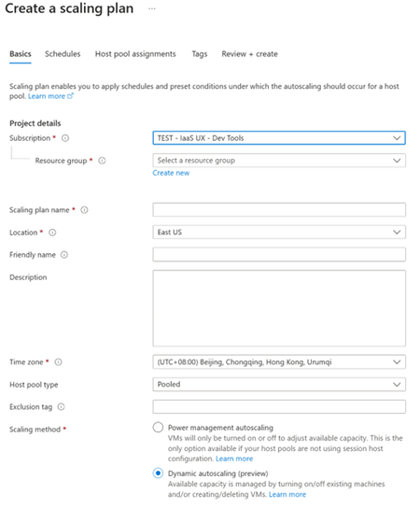Open the Time zone dropdown

(279, 362)
